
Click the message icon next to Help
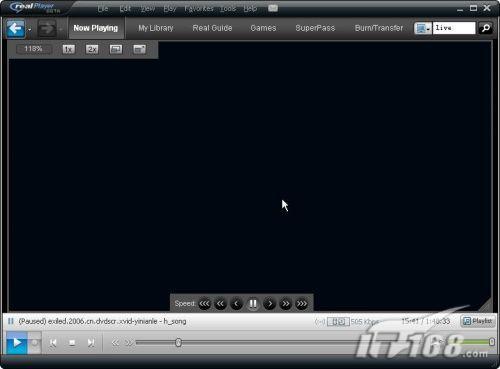point(273,8)
